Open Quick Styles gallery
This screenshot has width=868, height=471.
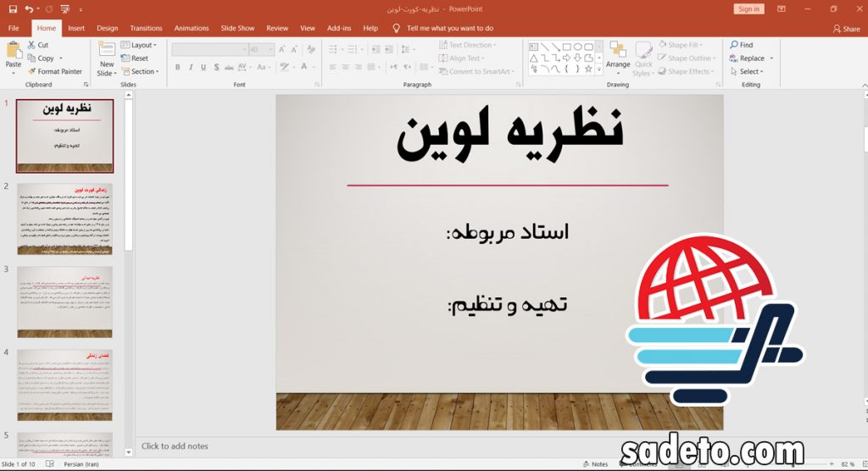pos(643,58)
